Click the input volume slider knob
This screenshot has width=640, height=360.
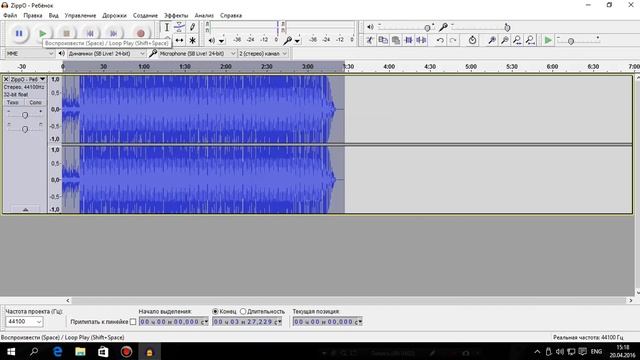(507, 28)
